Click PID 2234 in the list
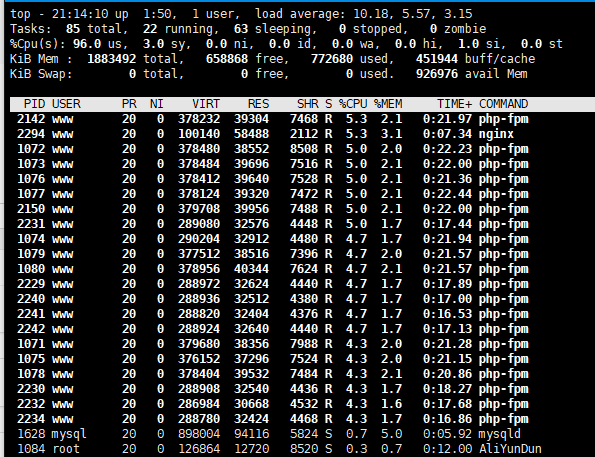Screen dimensions: 595x457 pyautogui.click(x=31, y=419)
